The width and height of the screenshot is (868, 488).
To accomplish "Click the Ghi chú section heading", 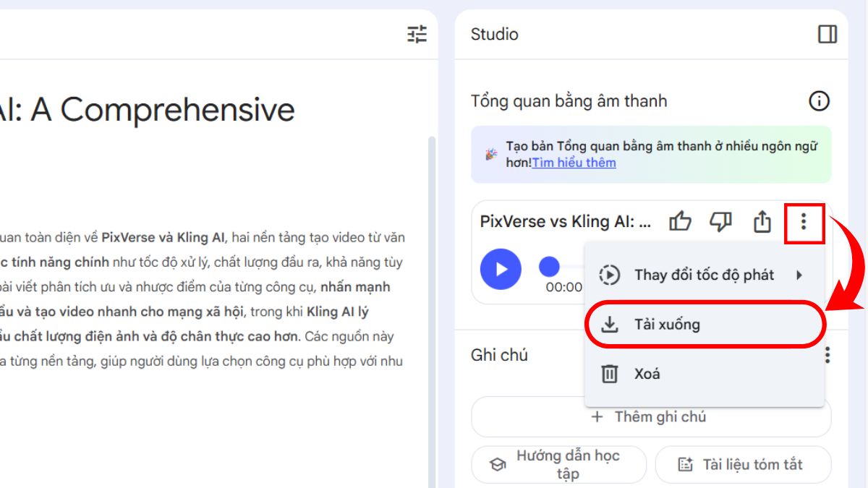I will click(x=499, y=355).
